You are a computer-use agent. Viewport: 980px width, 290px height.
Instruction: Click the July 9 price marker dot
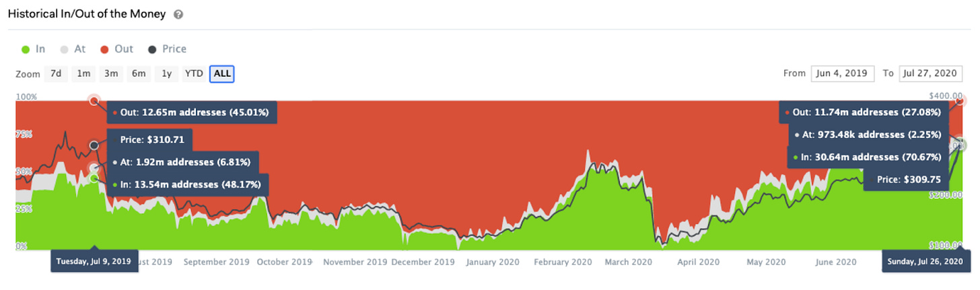pos(94,145)
